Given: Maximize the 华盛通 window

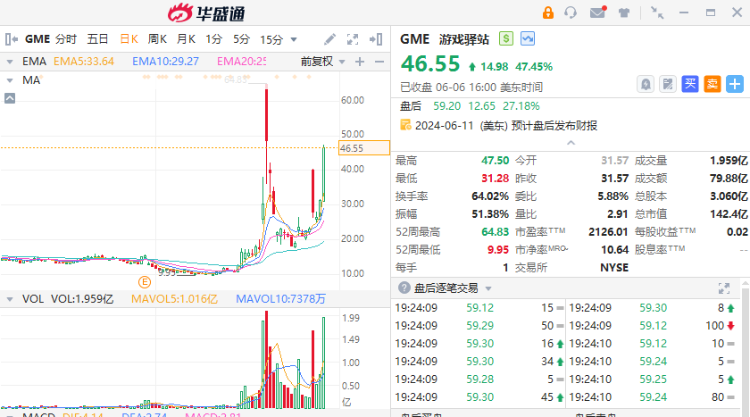Looking at the screenshot, I should coord(711,12).
